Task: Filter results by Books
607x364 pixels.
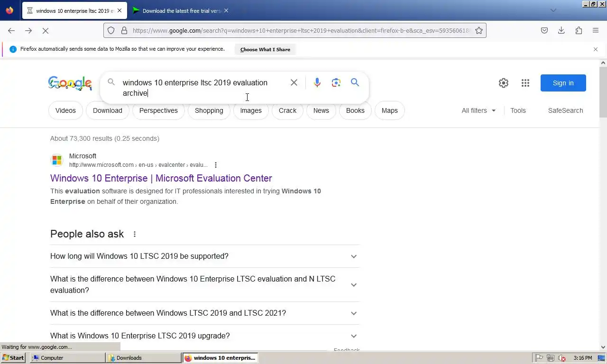Action: click(x=355, y=110)
